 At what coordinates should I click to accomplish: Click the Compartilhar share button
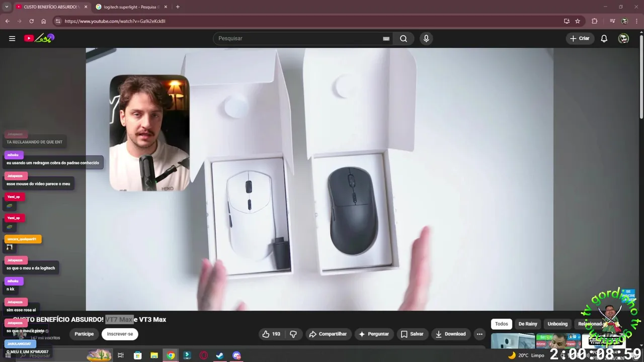coord(328,334)
